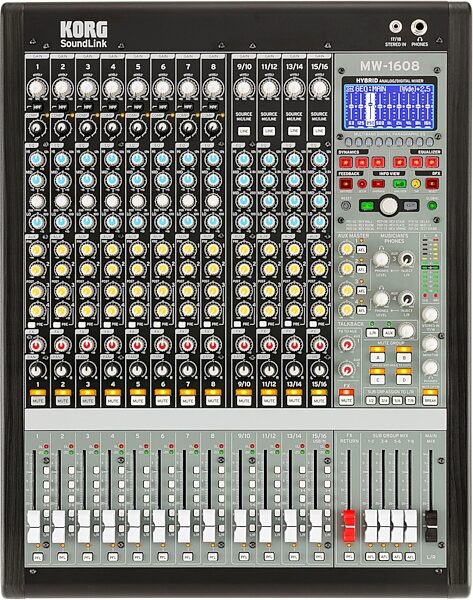Click the 17/18 STEREO IN jack
The height and width of the screenshot is (600, 473).
[395, 27]
